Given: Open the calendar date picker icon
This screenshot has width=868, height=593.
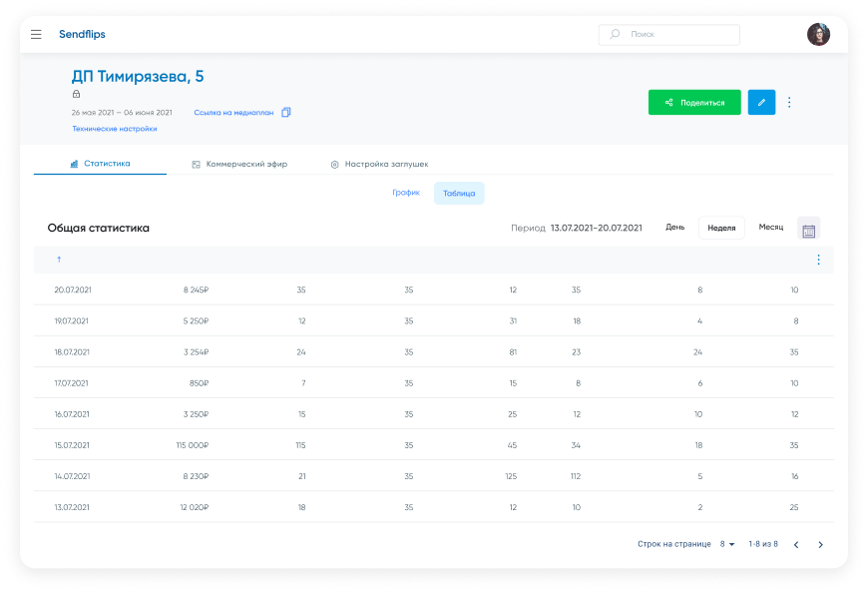Looking at the screenshot, I should [808, 229].
